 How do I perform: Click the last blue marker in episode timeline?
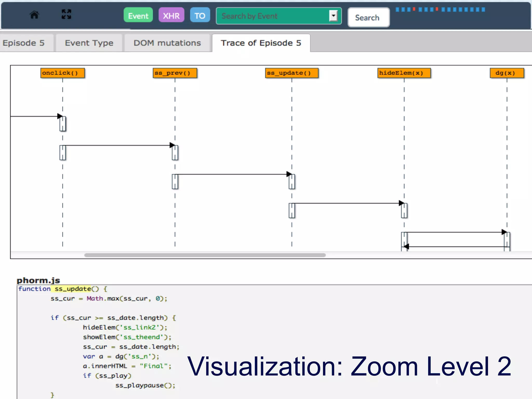(483, 10)
